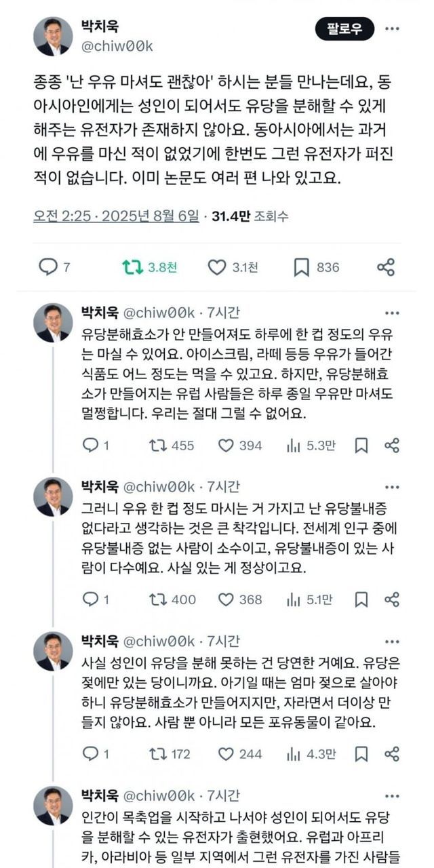Click the 팔로우 follow button
Screen dimensions: 434x868
[344, 29]
